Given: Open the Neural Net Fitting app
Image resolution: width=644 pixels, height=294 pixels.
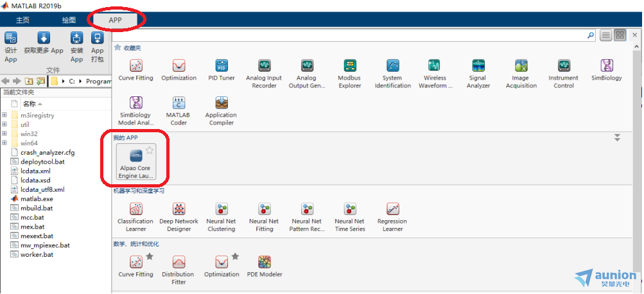Looking at the screenshot, I should [264, 217].
